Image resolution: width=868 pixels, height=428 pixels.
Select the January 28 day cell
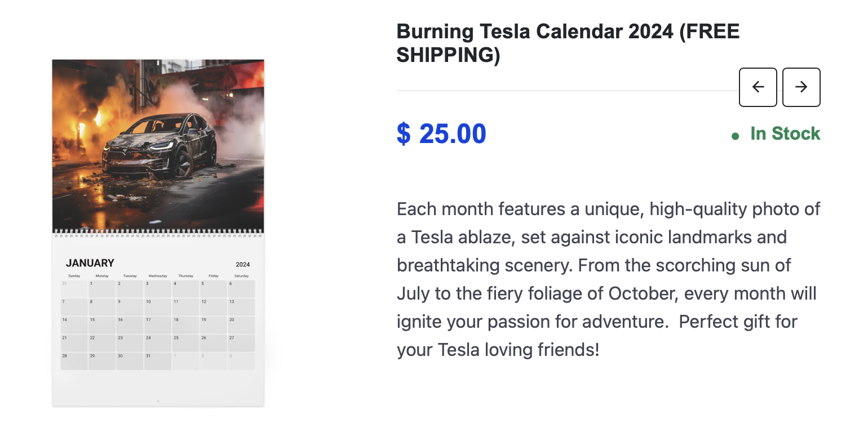[74, 361]
